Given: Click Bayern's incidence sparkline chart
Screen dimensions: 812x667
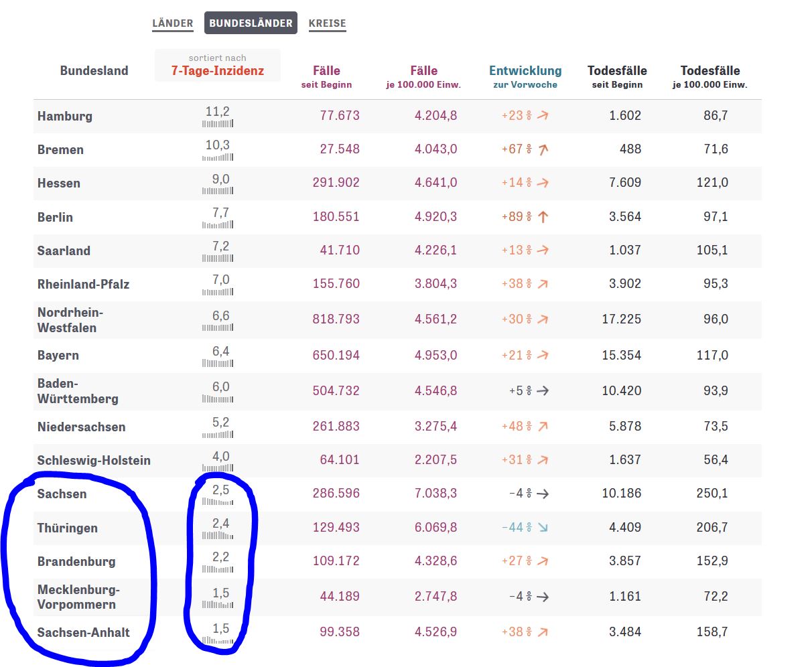Looking at the screenshot, I should pos(218,364).
